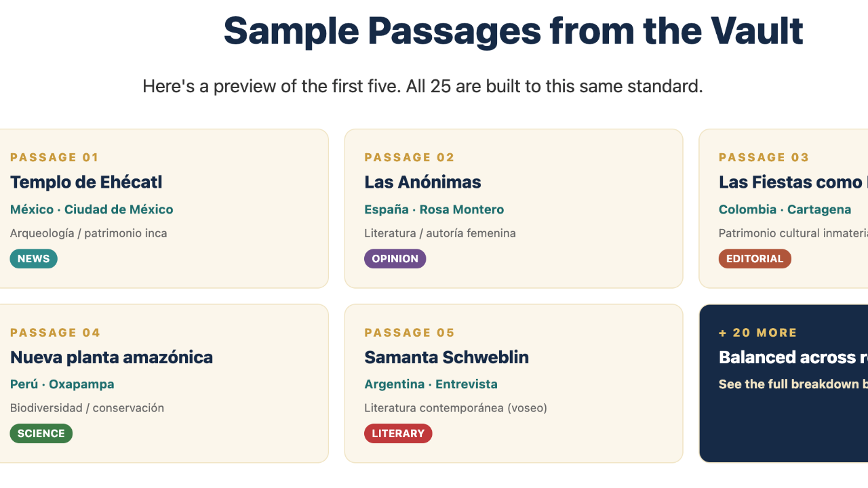Open the Las Fiestas como passage title
This screenshot has height=488, width=868.
click(793, 182)
